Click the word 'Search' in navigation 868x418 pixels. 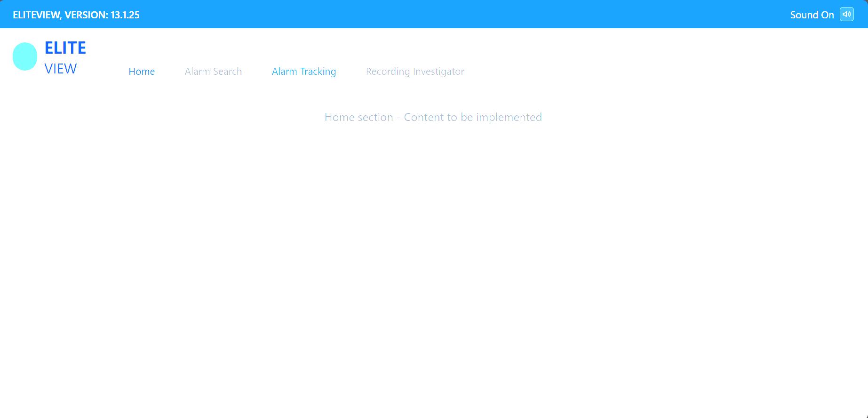[x=227, y=72]
